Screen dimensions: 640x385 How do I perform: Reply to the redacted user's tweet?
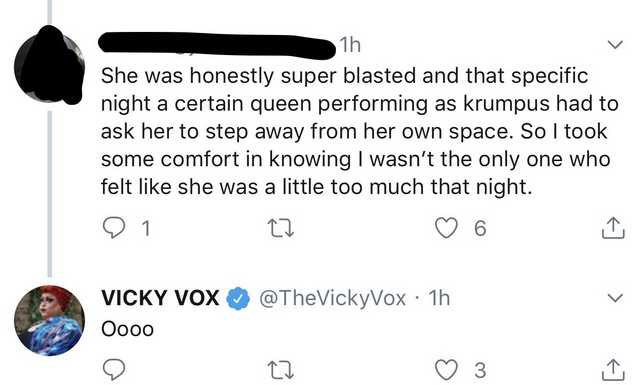[x=113, y=228]
